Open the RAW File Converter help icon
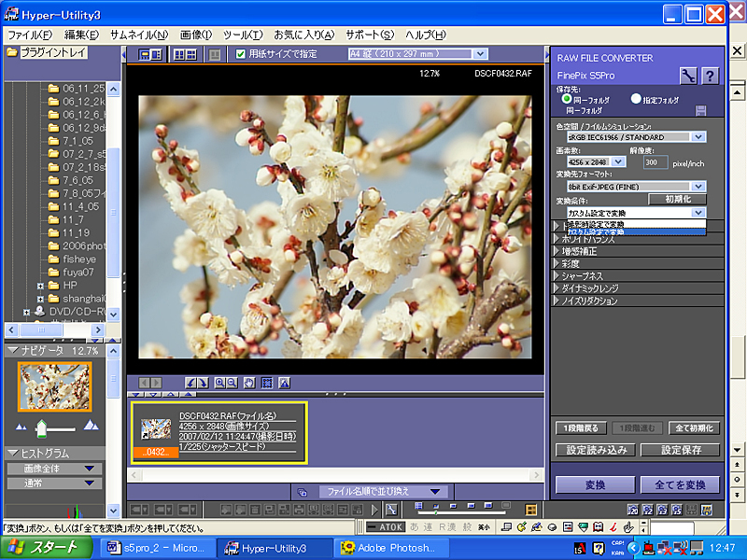The width and height of the screenshot is (747, 560). 710,76
